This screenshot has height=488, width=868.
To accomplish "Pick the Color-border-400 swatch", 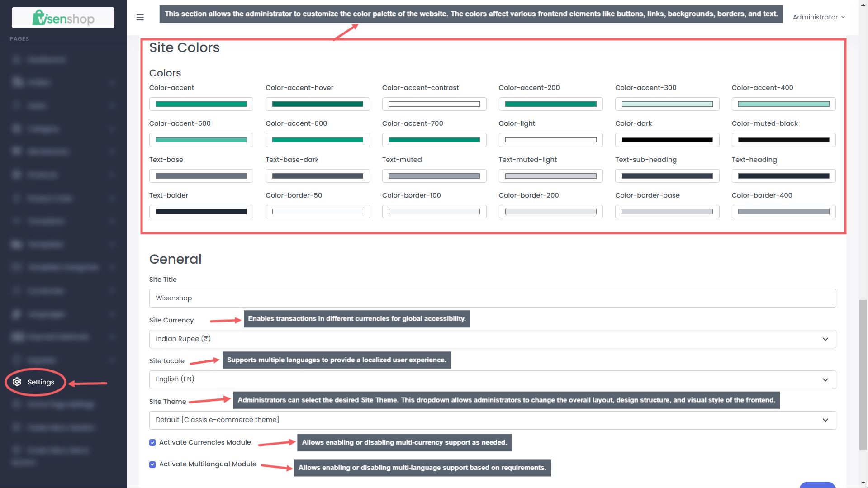I will (784, 212).
